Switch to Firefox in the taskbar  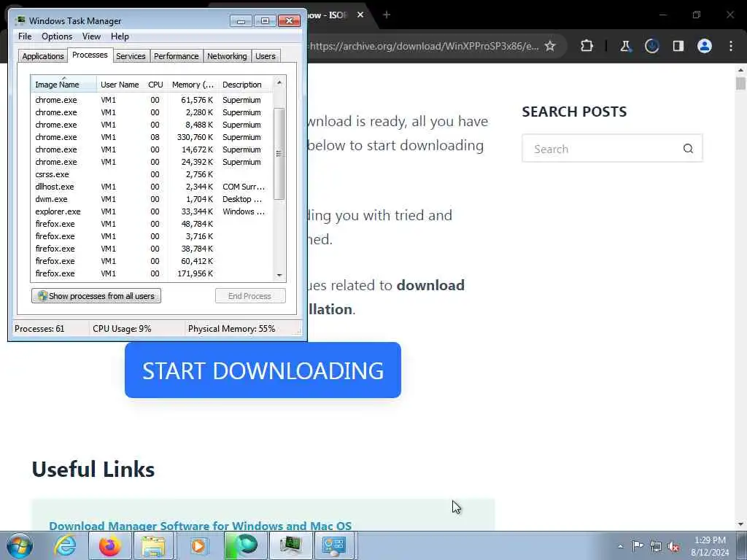pos(109,545)
